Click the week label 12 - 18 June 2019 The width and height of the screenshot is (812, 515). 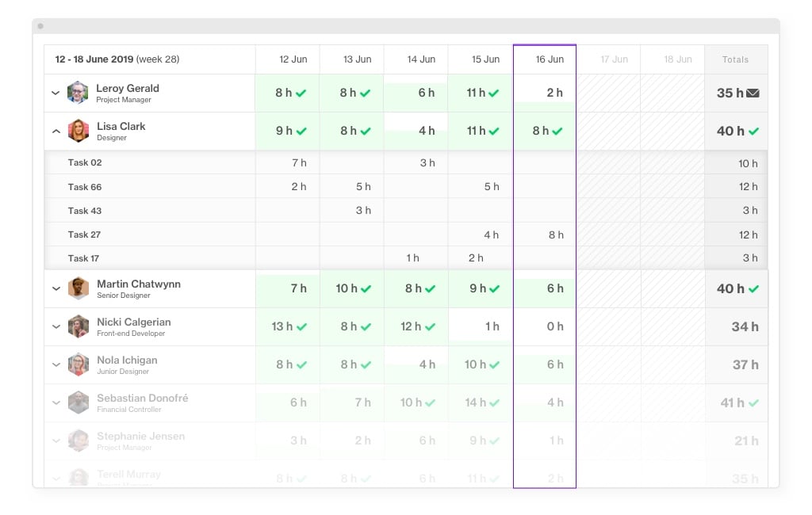coord(94,59)
